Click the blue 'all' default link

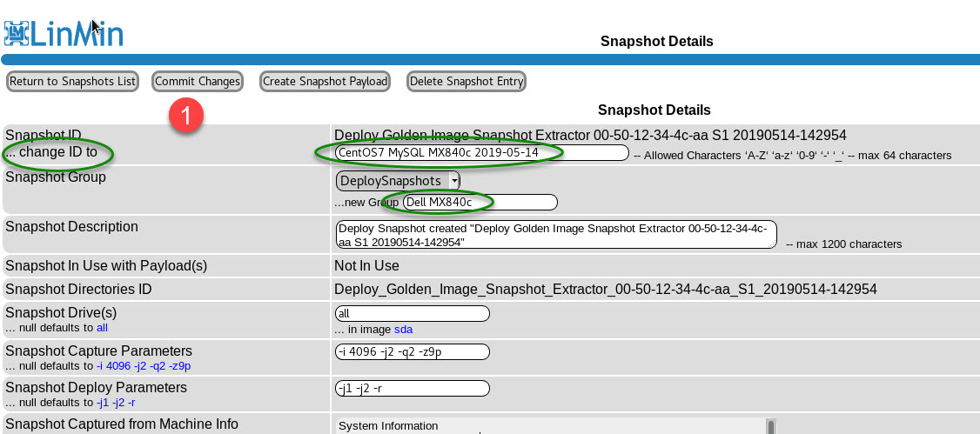pyautogui.click(x=103, y=328)
